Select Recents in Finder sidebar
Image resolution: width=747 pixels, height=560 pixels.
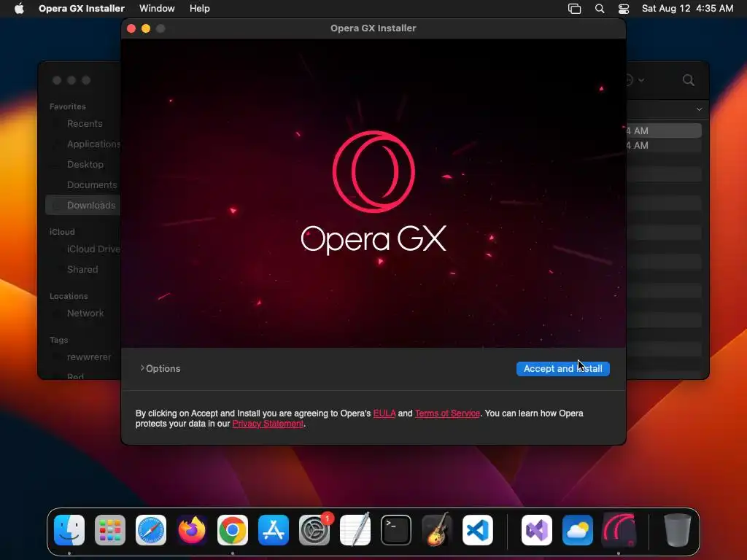click(x=85, y=124)
